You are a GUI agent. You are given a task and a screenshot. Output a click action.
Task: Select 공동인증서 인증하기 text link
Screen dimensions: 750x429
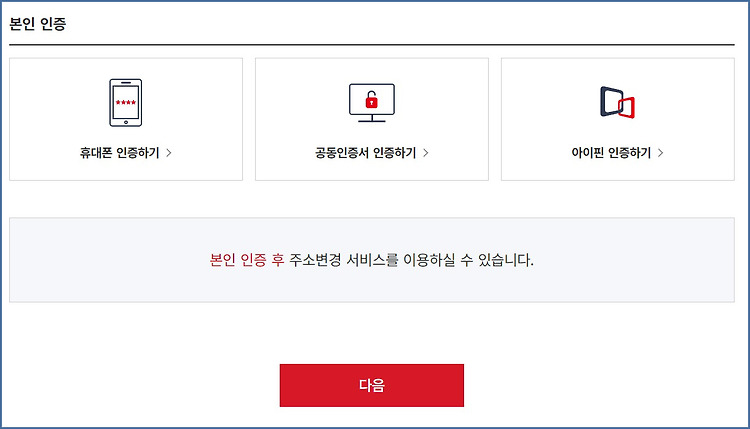tap(365, 153)
